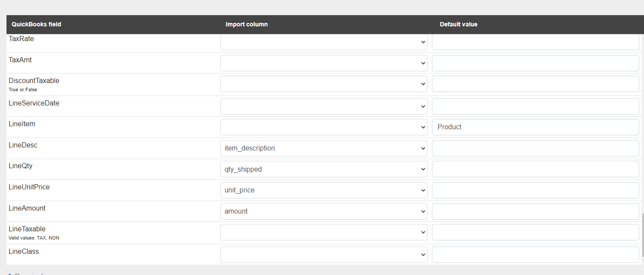Expand the DiscountTaxable import column dropdown

point(324,84)
